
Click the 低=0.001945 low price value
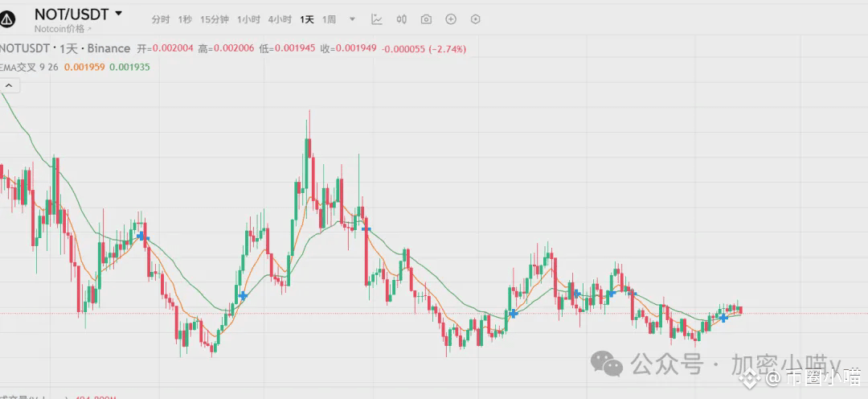(x=287, y=49)
